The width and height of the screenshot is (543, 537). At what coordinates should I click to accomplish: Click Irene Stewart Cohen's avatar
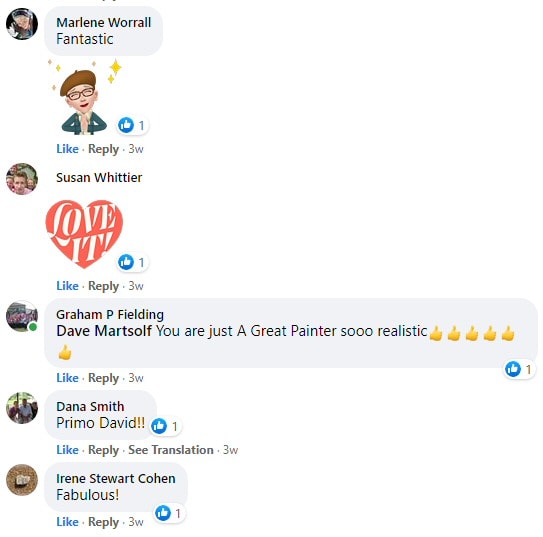click(22, 480)
